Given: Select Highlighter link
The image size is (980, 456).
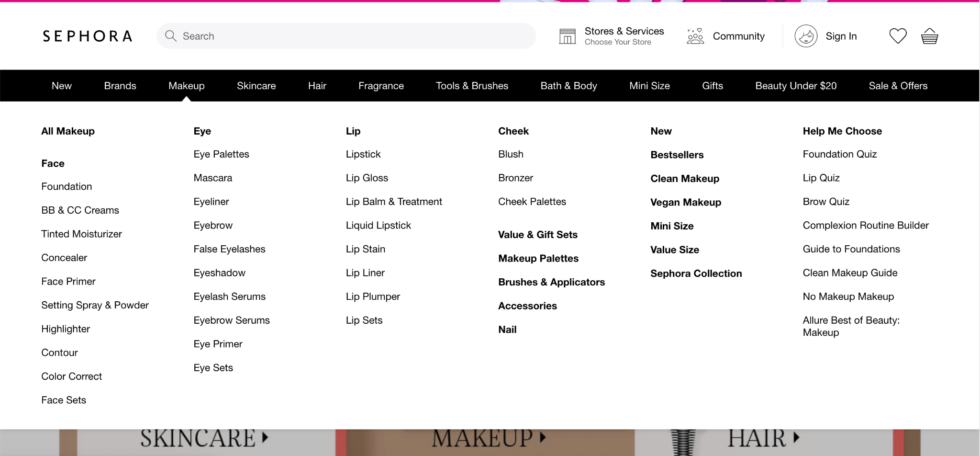Looking at the screenshot, I should click(66, 329).
